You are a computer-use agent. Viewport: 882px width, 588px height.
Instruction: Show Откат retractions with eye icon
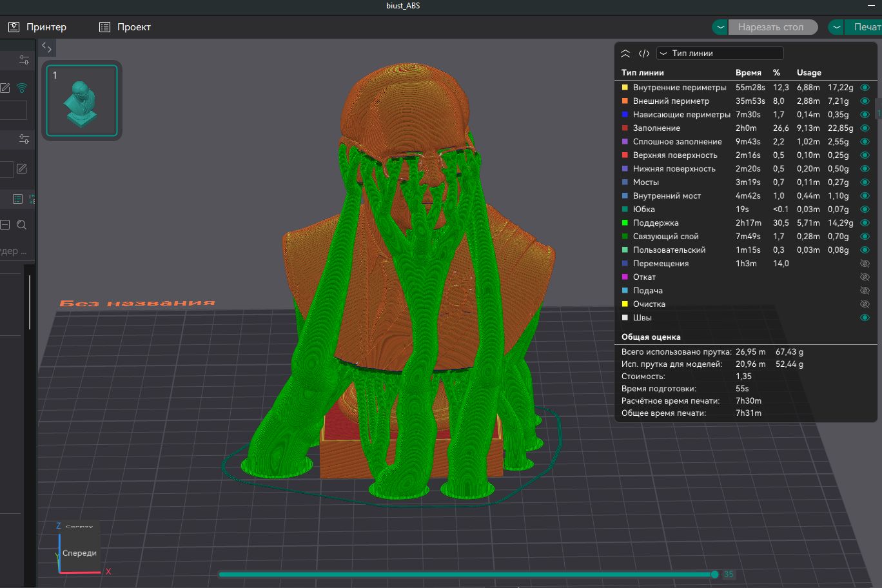pyautogui.click(x=865, y=277)
